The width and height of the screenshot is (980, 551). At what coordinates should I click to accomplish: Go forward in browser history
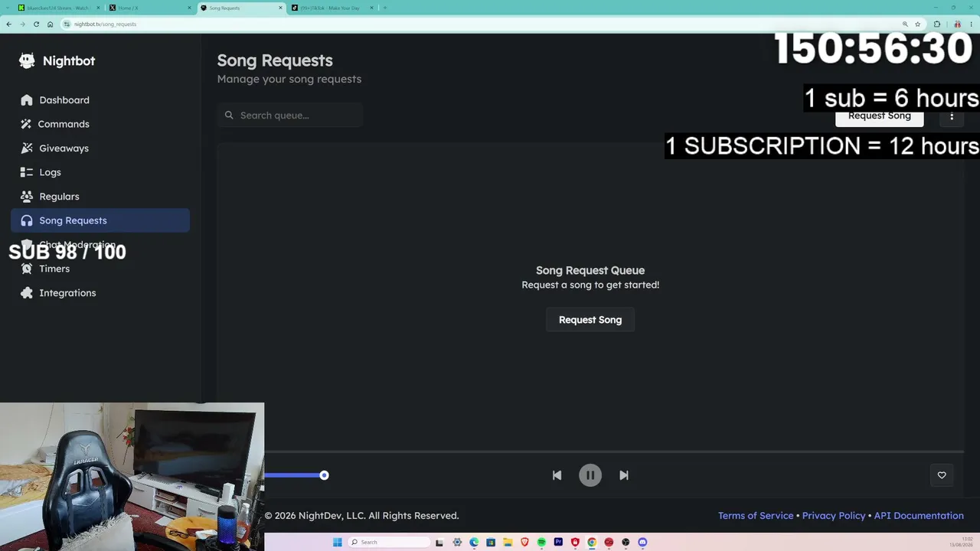coord(22,24)
